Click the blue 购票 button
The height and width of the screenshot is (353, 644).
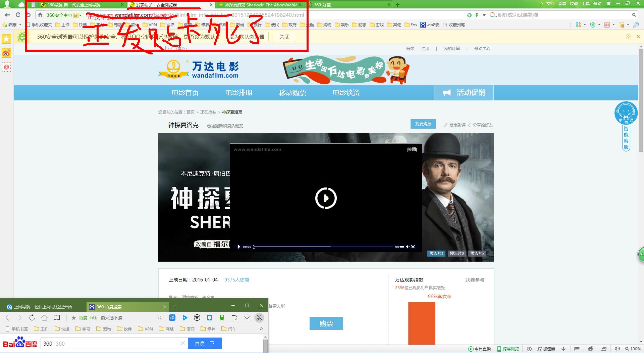[326, 323]
